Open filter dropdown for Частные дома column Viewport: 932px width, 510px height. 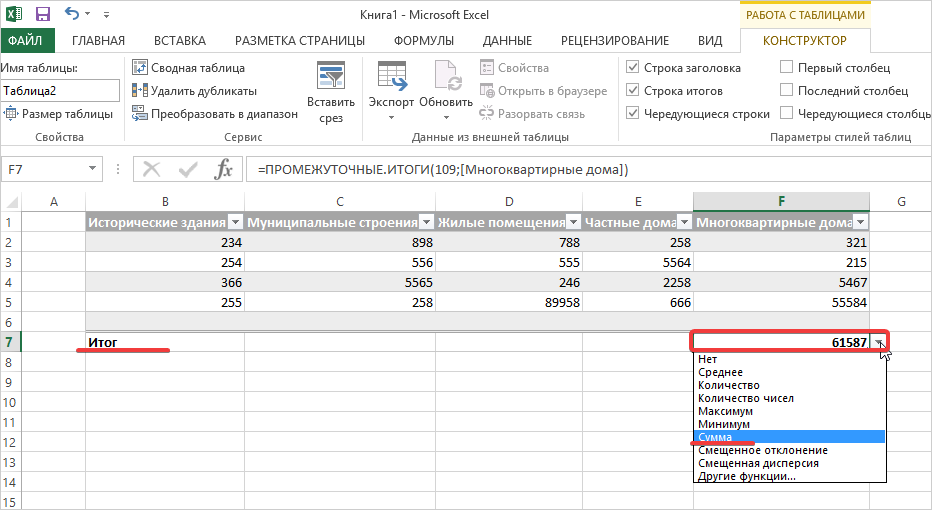click(x=683, y=223)
